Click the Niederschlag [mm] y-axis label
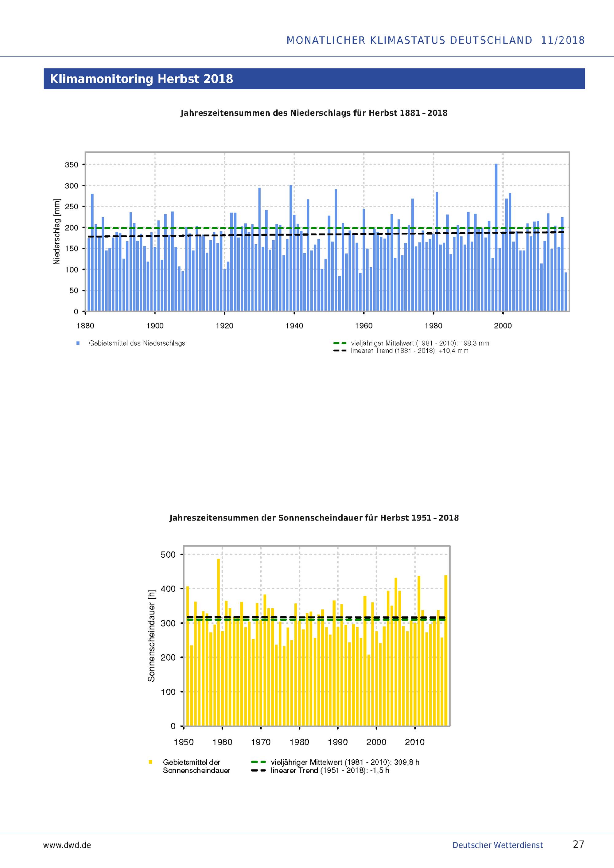This screenshot has height=868, width=614. (57, 231)
